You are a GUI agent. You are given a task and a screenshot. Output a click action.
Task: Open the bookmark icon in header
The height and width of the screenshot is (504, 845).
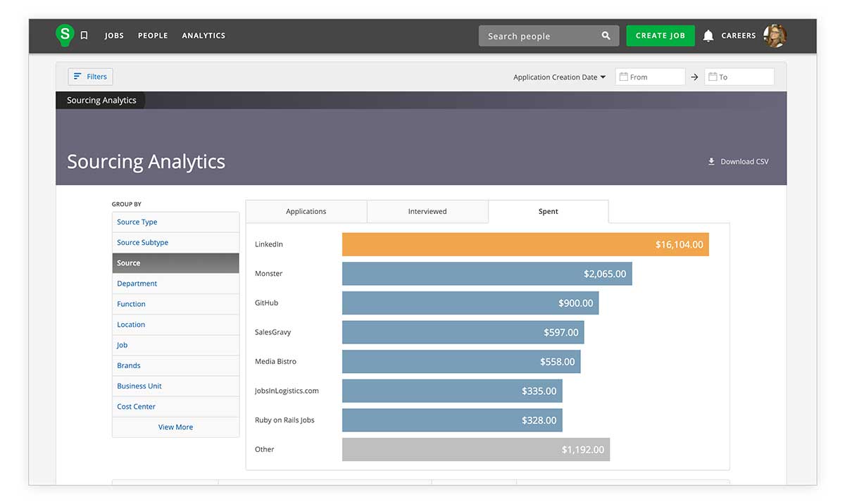tap(84, 35)
